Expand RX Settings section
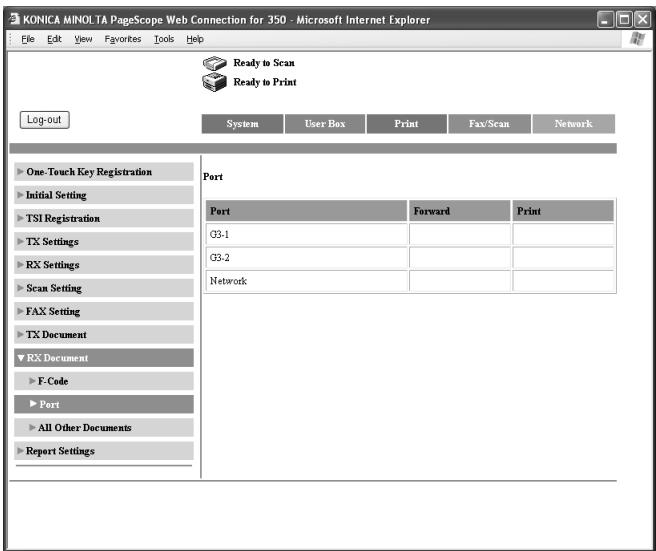Screen dimensions: 656x551 [x=104, y=265]
